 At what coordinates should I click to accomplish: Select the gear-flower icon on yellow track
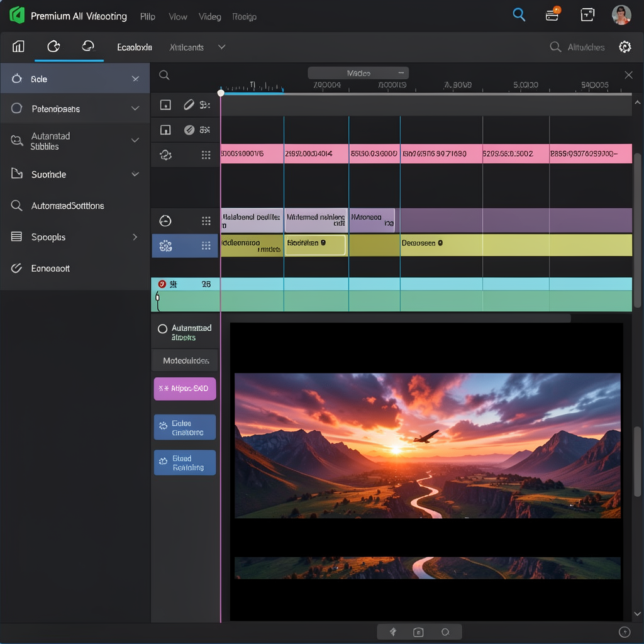[165, 246]
